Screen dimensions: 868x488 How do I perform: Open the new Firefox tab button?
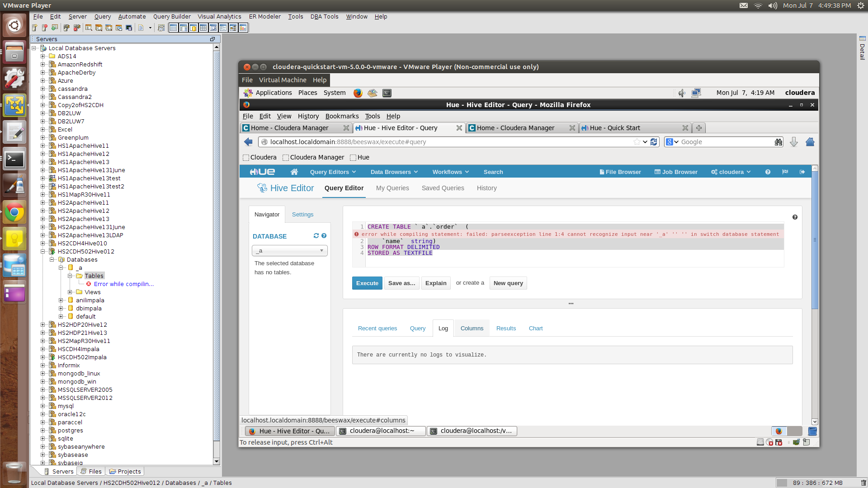699,128
